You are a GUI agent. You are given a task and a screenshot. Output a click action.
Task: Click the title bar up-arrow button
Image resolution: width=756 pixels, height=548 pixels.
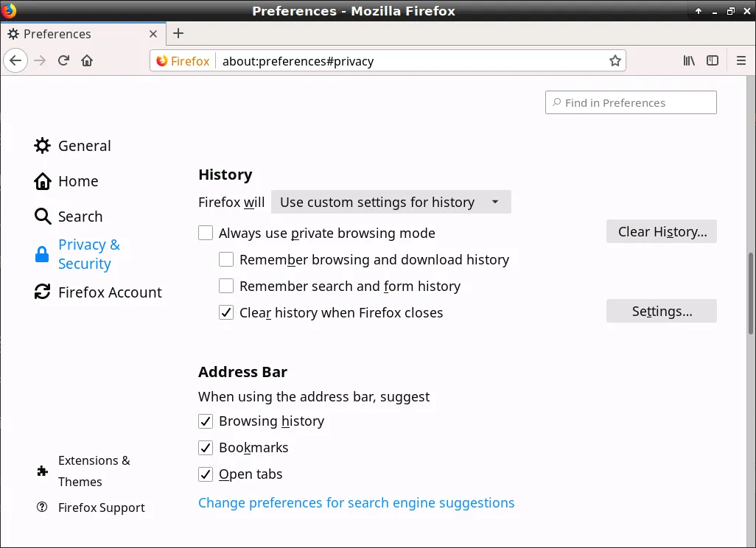[698, 10]
